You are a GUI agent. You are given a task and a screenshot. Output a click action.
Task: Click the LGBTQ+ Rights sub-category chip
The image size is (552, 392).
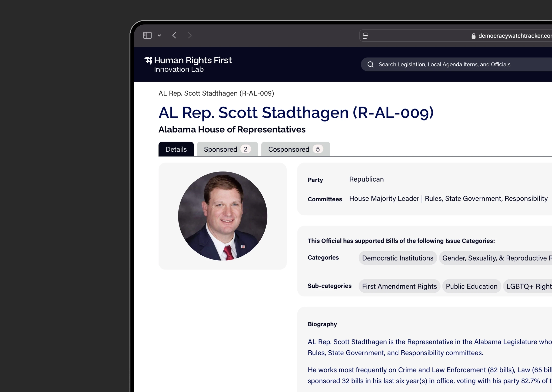coord(528,286)
